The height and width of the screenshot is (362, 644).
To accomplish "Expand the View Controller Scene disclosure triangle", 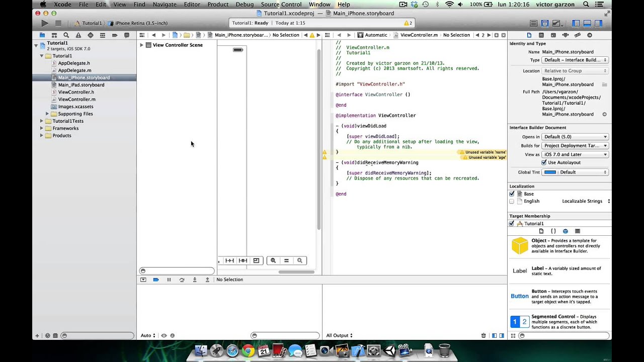I will click(141, 45).
